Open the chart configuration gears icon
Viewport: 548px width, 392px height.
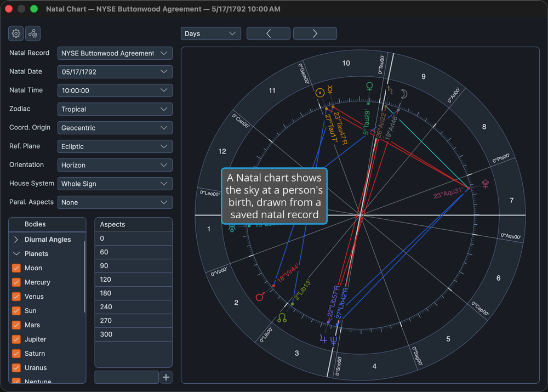[x=33, y=33]
